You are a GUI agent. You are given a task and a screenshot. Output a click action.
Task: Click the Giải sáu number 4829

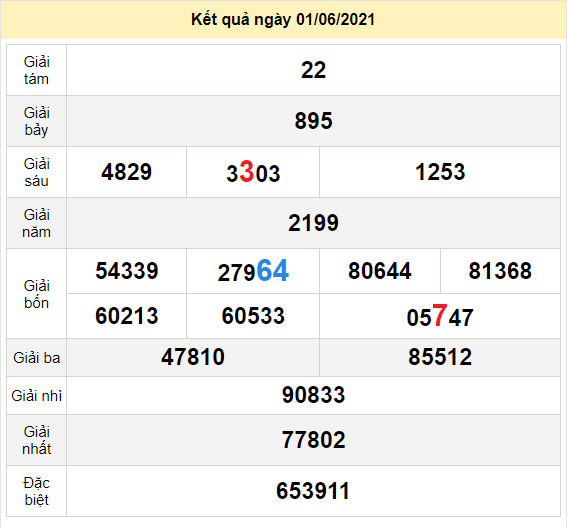click(x=127, y=172)
